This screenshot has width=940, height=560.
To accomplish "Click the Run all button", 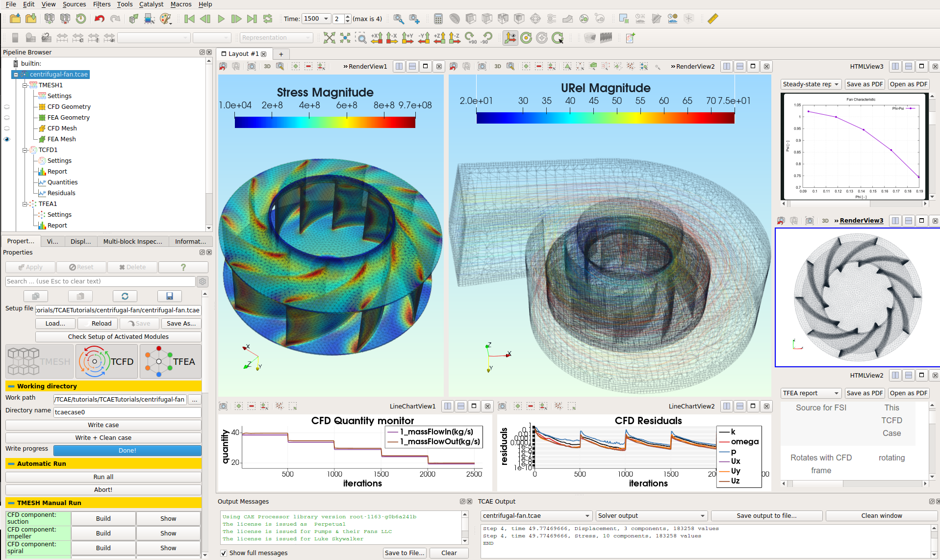I will tap(103, 477).
